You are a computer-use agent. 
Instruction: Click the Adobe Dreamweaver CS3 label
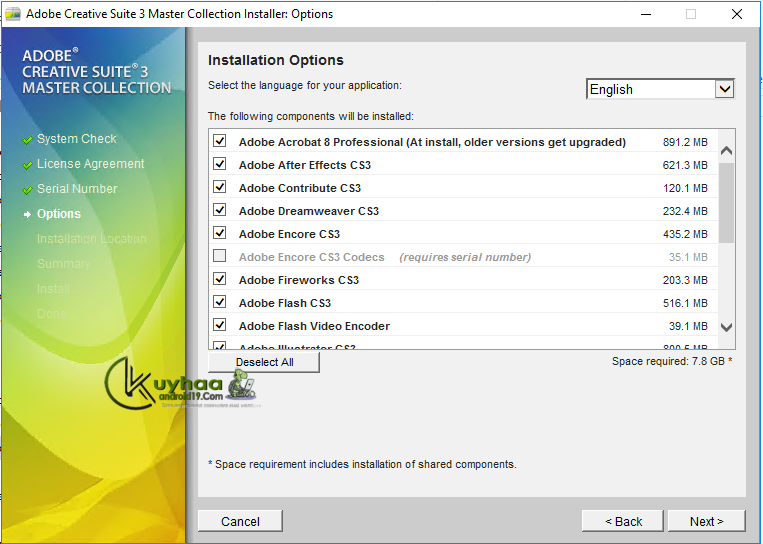tap(309, 211)
